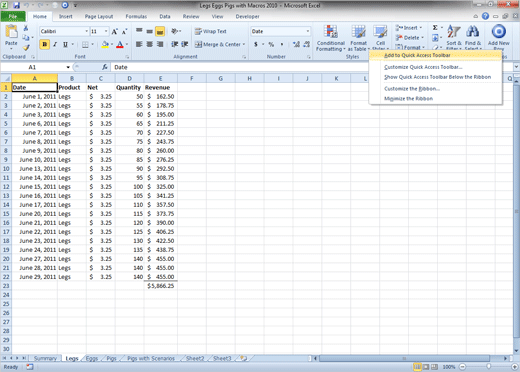Screen dimensions: 520x372
Task: Click the Page Layout view icon
Action: 426,367
